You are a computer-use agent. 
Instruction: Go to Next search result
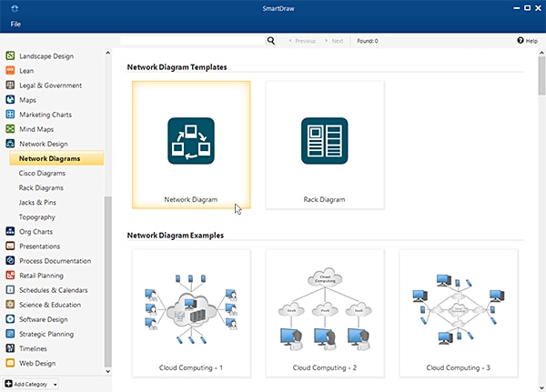[x=334, y=41]
